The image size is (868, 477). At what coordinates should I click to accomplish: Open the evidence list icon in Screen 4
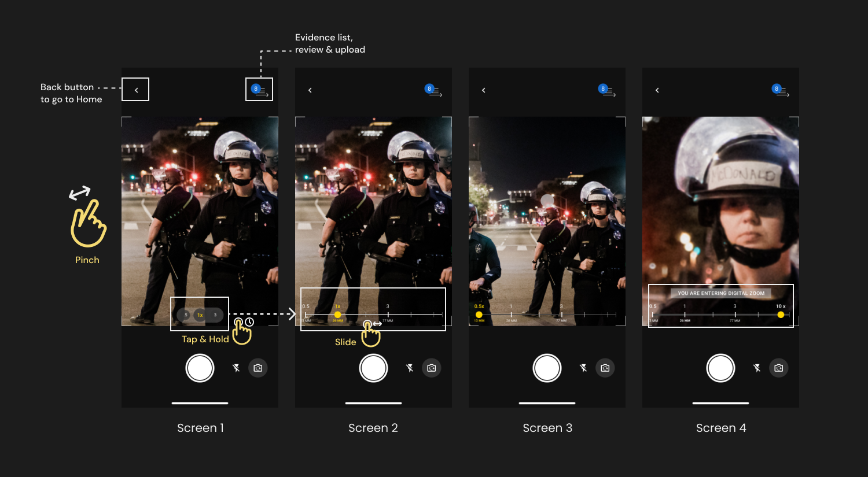pos(780,90)
